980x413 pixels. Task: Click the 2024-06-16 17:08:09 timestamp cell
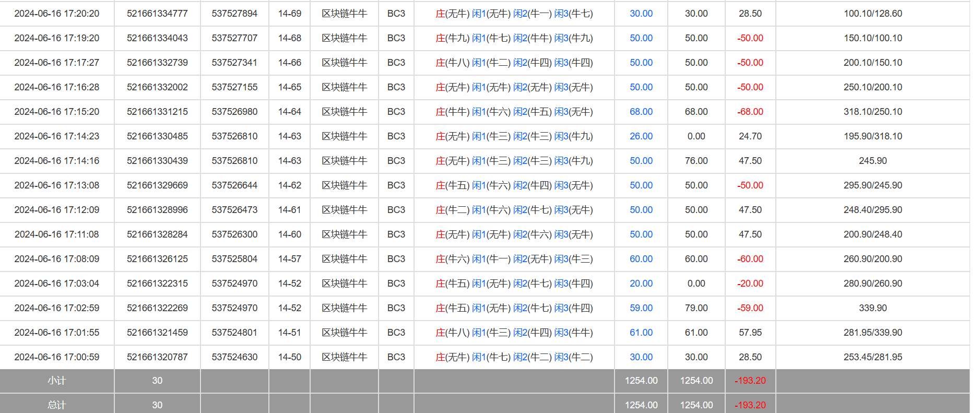[x=56, y=259]
